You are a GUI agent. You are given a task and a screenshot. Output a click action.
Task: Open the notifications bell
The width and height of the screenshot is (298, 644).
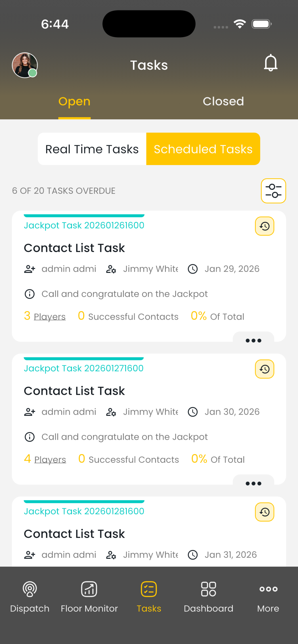click(x=270, y=63)
